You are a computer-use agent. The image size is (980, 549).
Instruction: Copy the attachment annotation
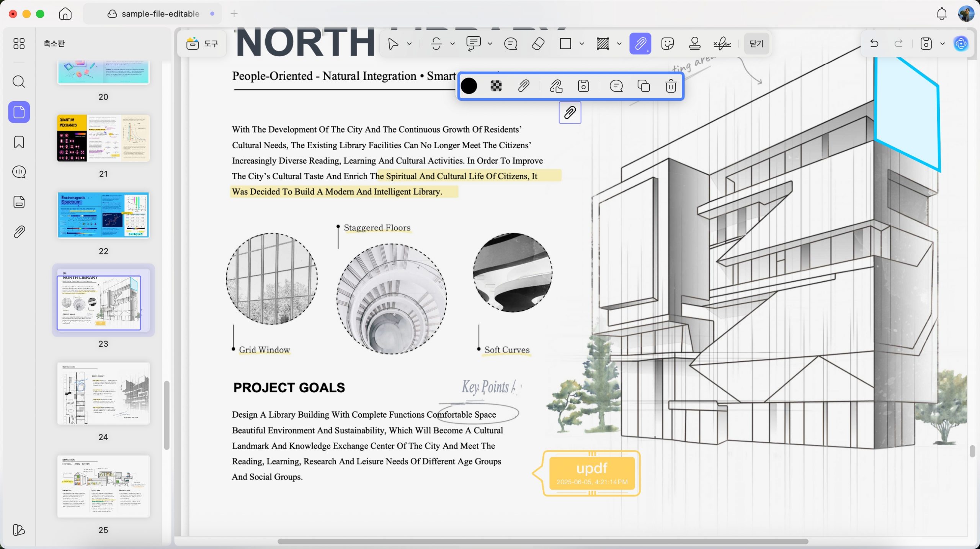(644, 86)
